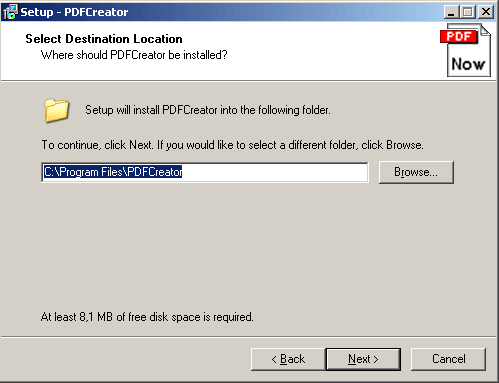The width and height of the screenshot is (499, 383).
Task: Click the separator line above navigation buttons
Action: tap(248, 337)
